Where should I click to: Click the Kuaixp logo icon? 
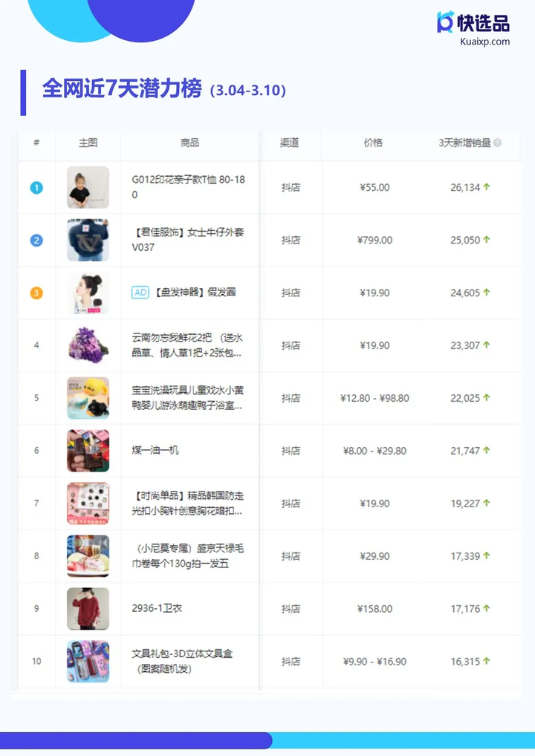click(x=445, y=22)
